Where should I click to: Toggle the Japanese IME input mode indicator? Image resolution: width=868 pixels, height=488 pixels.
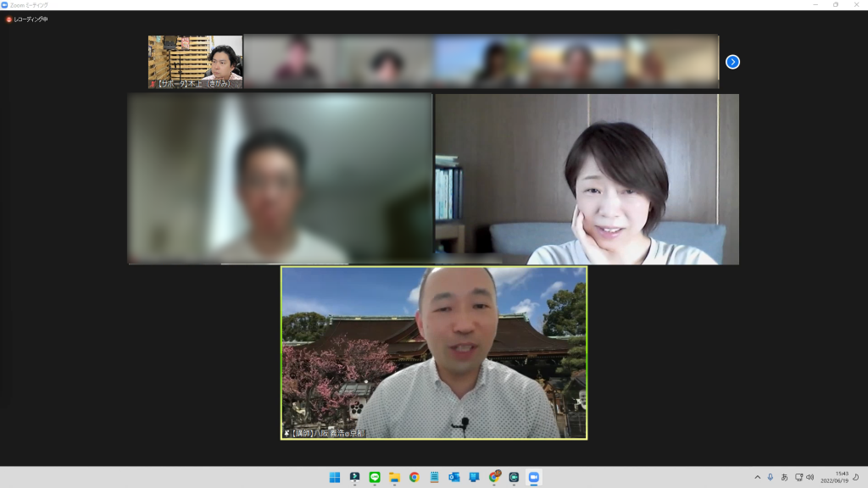(x=784, y=477)
